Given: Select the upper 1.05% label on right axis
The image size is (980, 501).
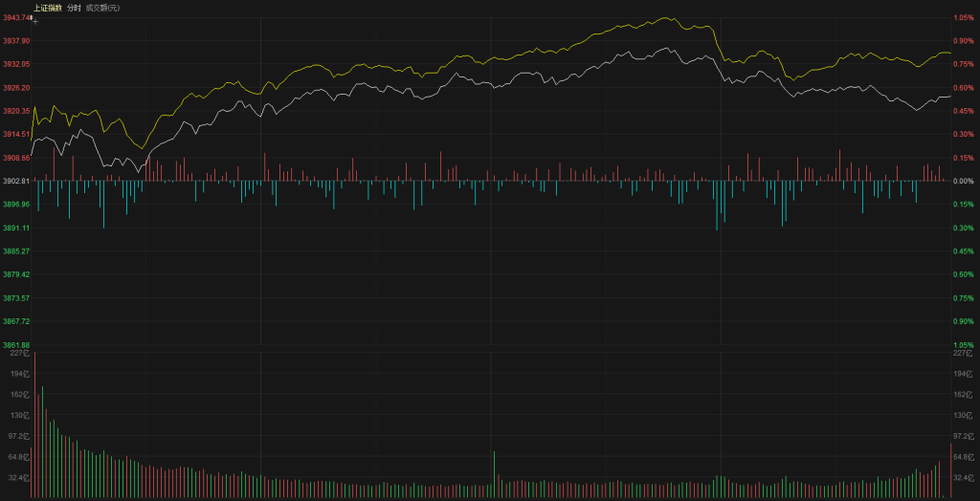Looking at the screenshot, I should click(963, 18).
